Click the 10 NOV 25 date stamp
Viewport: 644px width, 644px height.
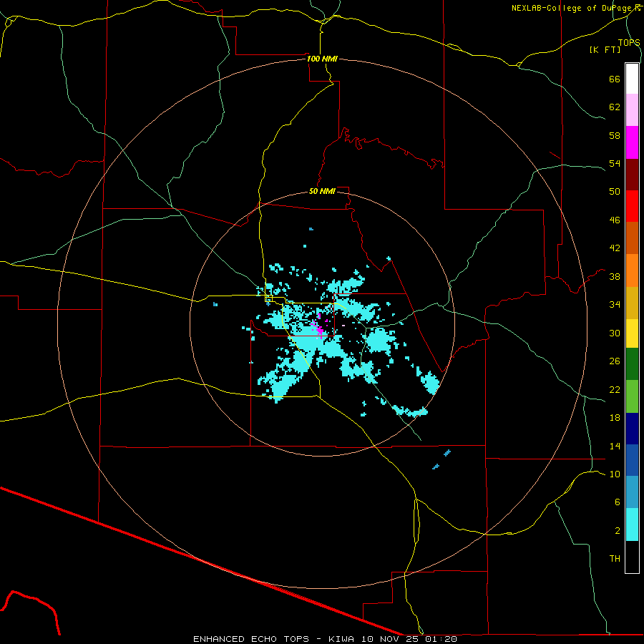391,639
